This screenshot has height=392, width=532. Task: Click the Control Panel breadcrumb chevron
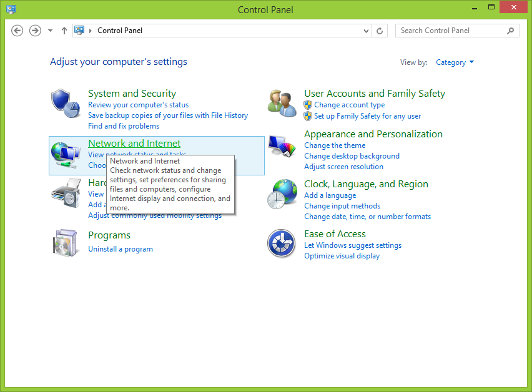91,31
